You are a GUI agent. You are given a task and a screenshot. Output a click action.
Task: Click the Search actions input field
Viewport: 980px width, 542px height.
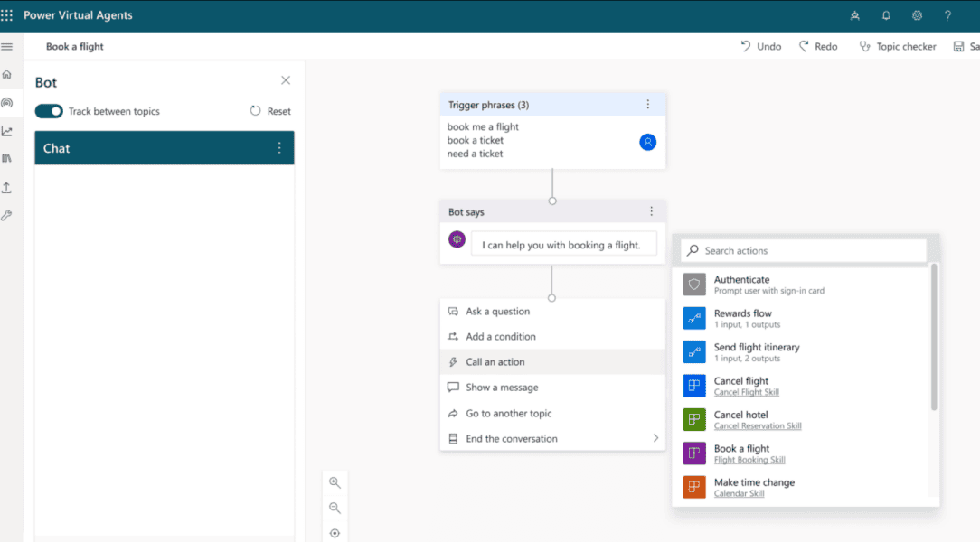(x=805, y=250)
